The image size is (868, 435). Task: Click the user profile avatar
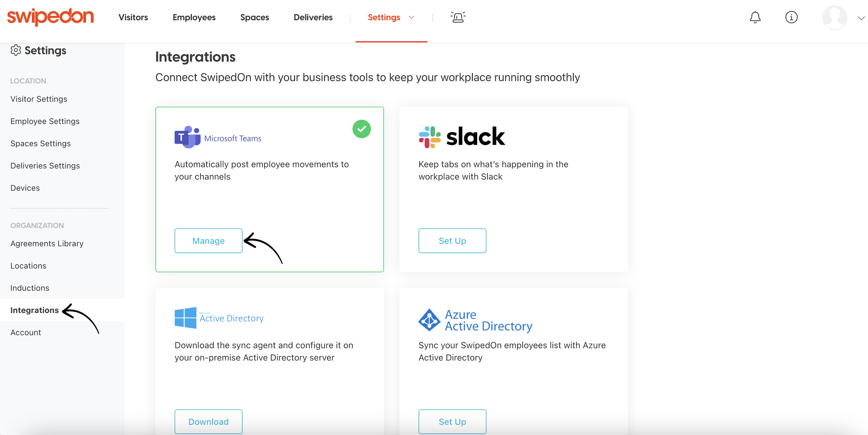tap(835, 18)
